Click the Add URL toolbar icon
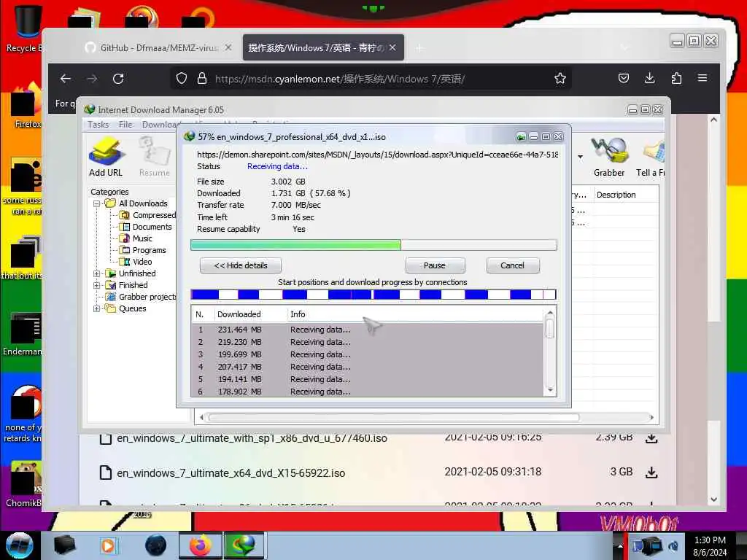The width and height of the screenshot is (747, 560). [x=106, y=157]
